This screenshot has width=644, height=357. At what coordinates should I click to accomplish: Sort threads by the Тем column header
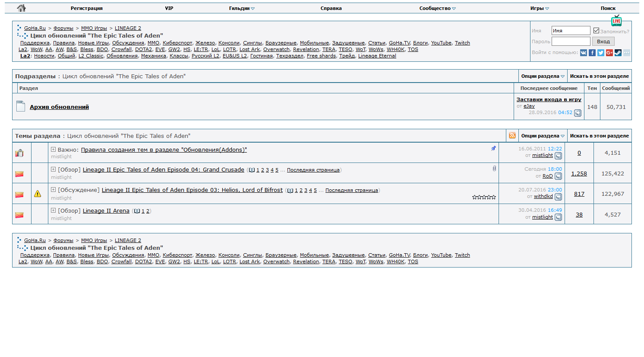click(x=592, y=88)
